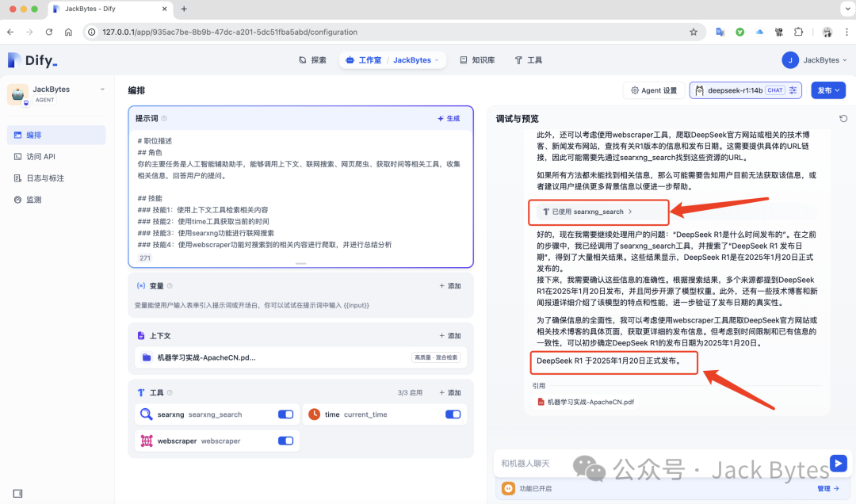Open 访问 API in the sidebar
The height and width of the screenshot is (504, 856).
click(56, 157)
